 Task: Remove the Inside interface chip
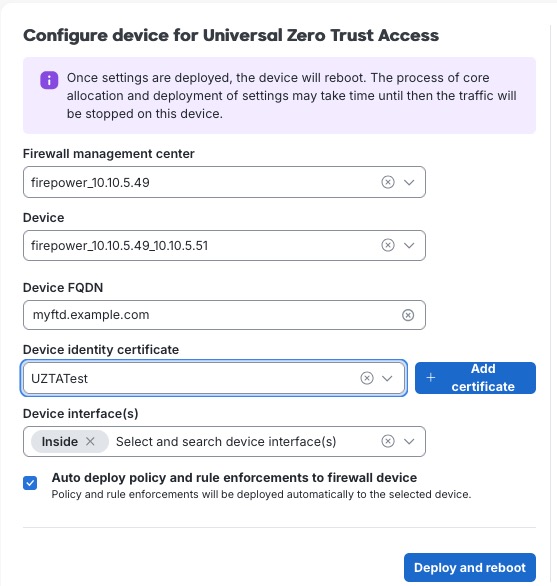[x=90, y=441]
